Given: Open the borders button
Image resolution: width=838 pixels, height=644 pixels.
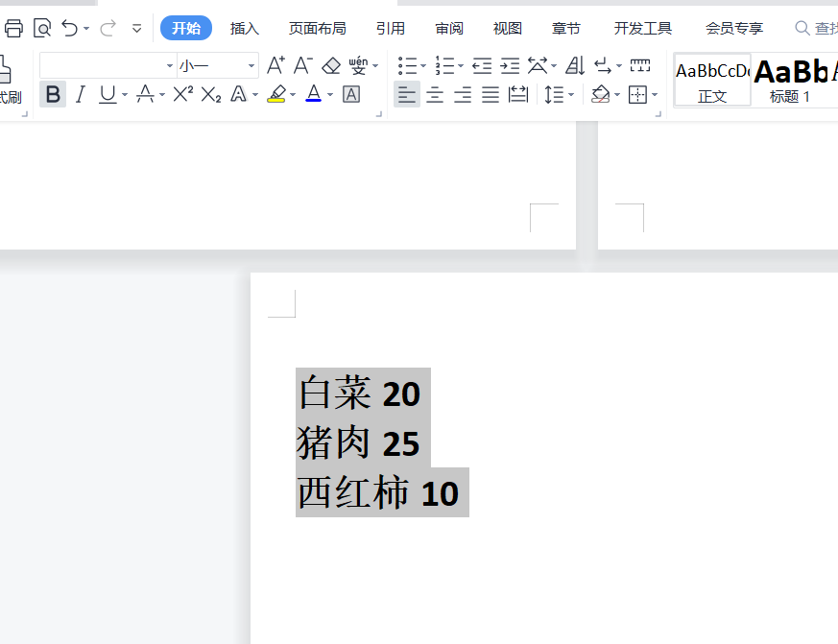Looking at the screenshot, I should [637, 95].
